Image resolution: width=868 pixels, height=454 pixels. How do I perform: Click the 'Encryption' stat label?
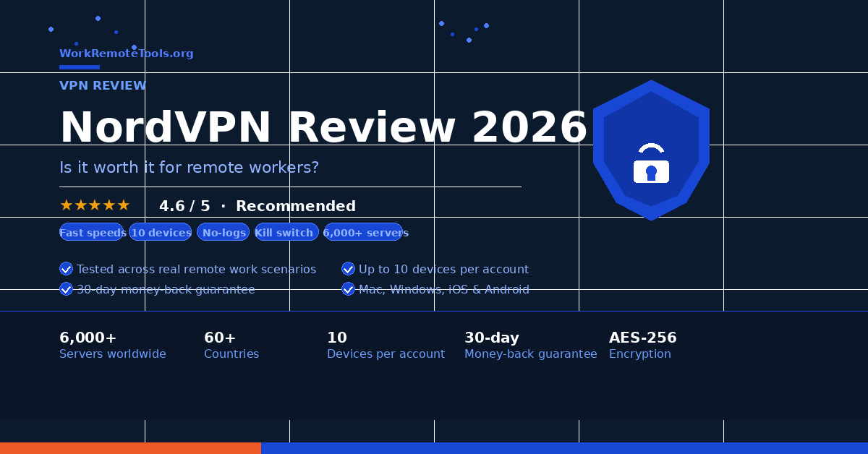[x=640, y=354]
